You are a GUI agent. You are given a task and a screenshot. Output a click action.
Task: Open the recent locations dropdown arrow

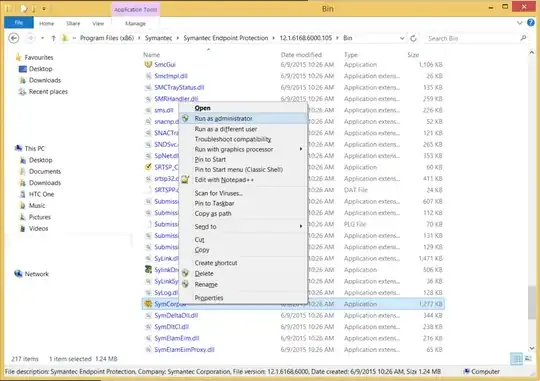click(42, 38)
